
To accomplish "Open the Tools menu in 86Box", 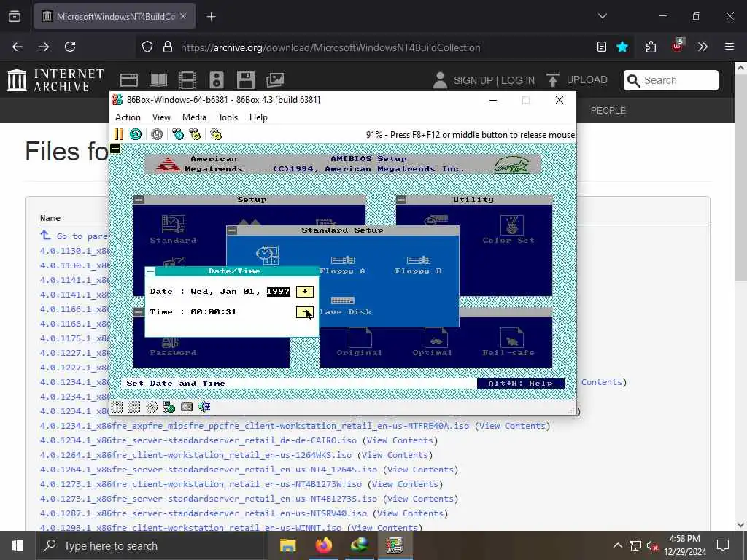I will (x=228, y=117).
